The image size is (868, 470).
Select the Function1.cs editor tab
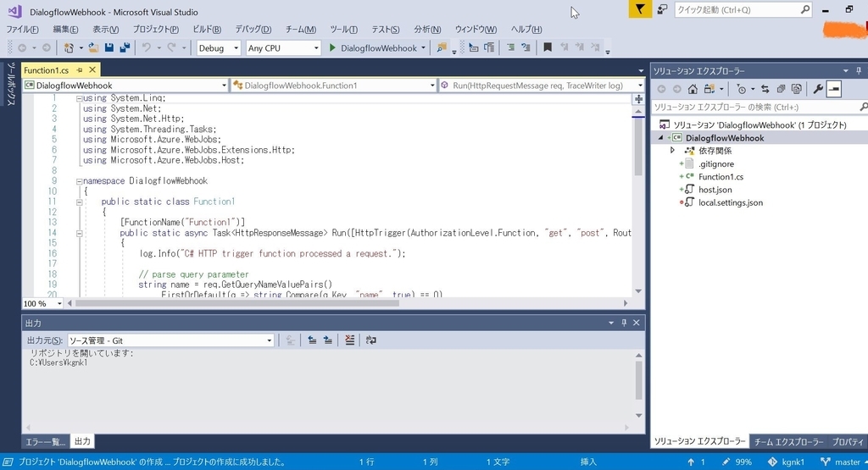point(47,70)
